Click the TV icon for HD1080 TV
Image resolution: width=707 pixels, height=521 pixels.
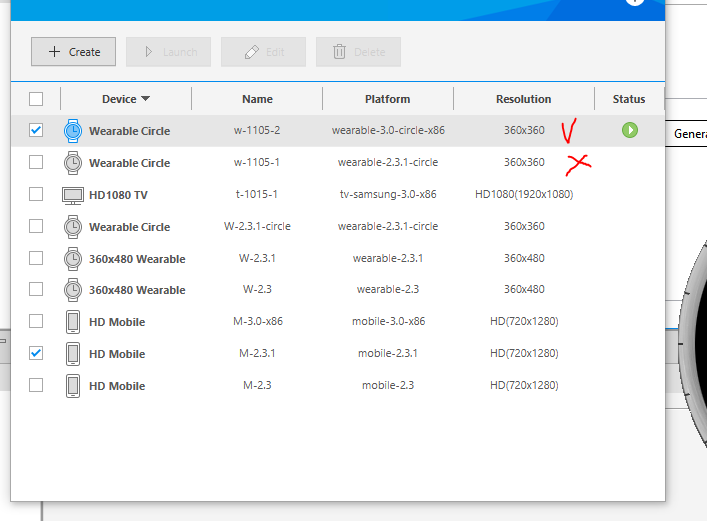(73, 194)
